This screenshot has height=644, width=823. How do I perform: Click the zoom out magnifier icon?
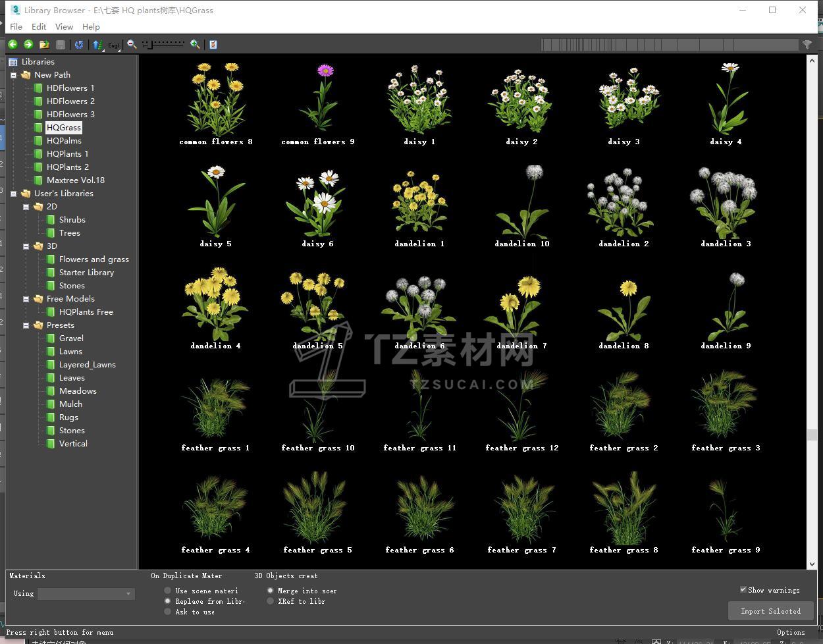coord(132,44)
